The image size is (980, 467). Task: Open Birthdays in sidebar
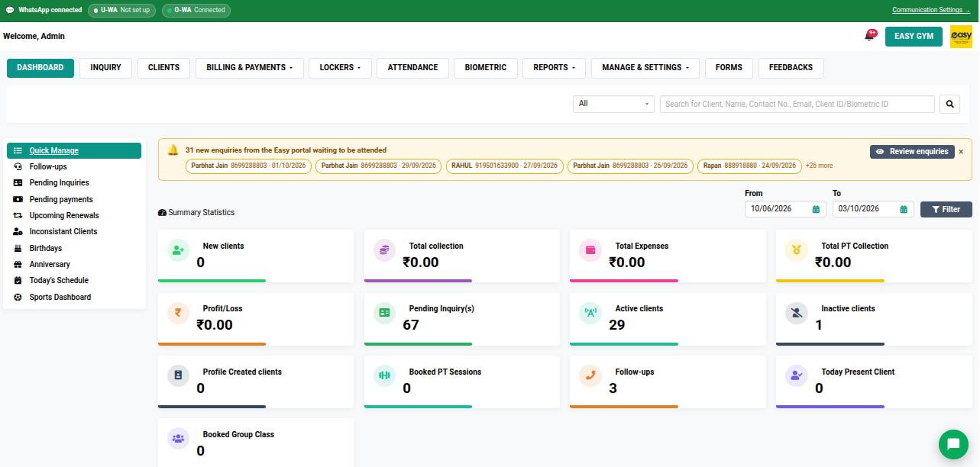click(73, 248)
